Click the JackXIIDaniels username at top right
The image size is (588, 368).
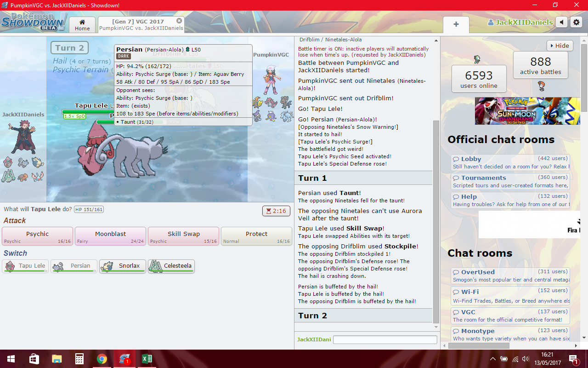520,22
